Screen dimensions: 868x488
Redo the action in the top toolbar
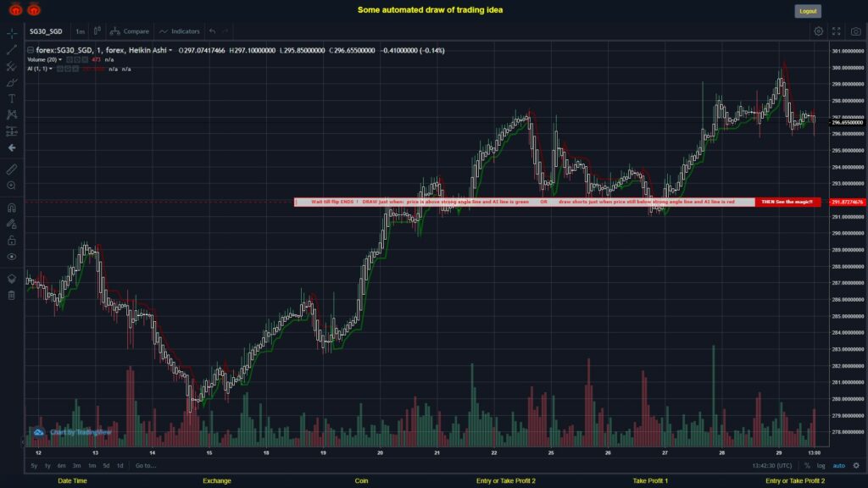[x=225, y=31]
